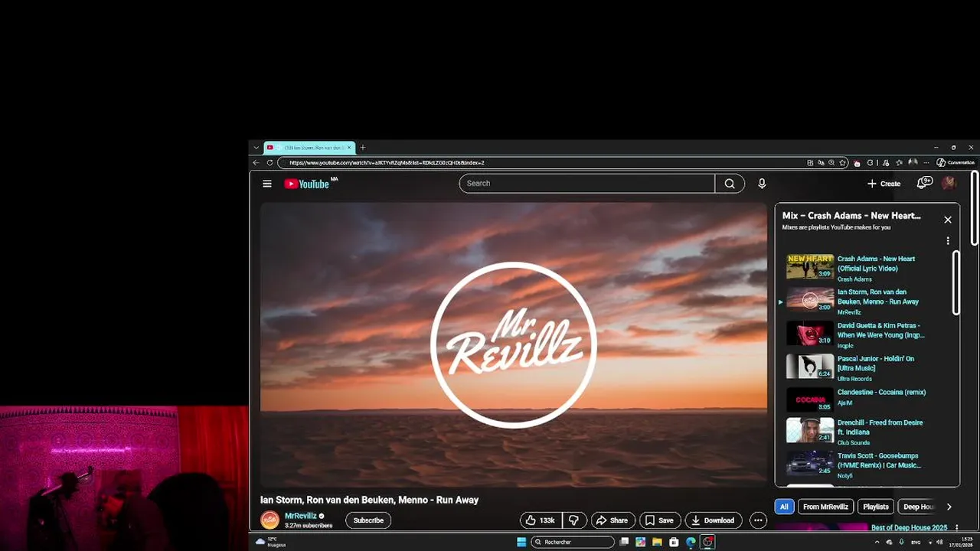Open a new browser tab
Screen dimensions: 980x551
(363, 148)
